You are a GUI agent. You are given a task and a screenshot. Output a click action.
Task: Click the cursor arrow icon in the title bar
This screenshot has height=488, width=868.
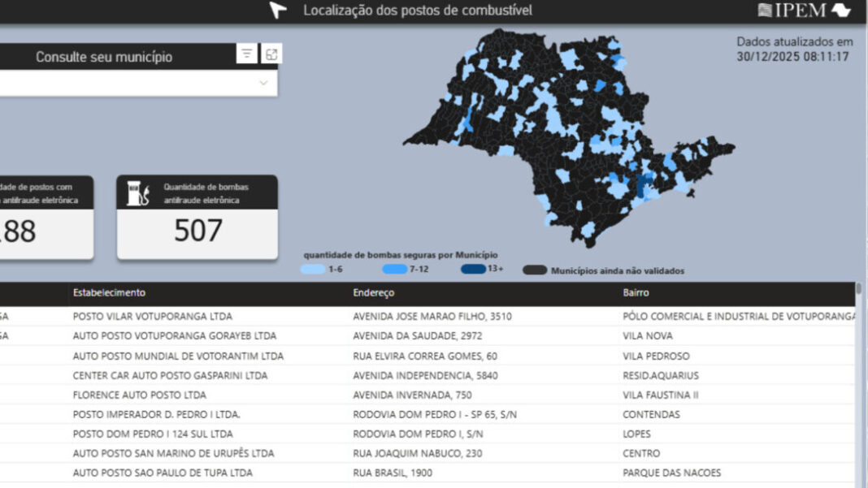tap(278, 11)
